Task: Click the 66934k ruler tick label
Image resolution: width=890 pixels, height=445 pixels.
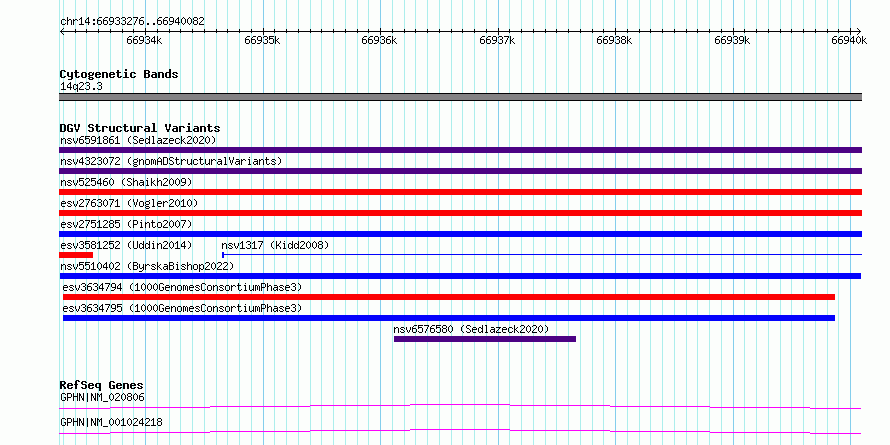Action: (144, 40)
